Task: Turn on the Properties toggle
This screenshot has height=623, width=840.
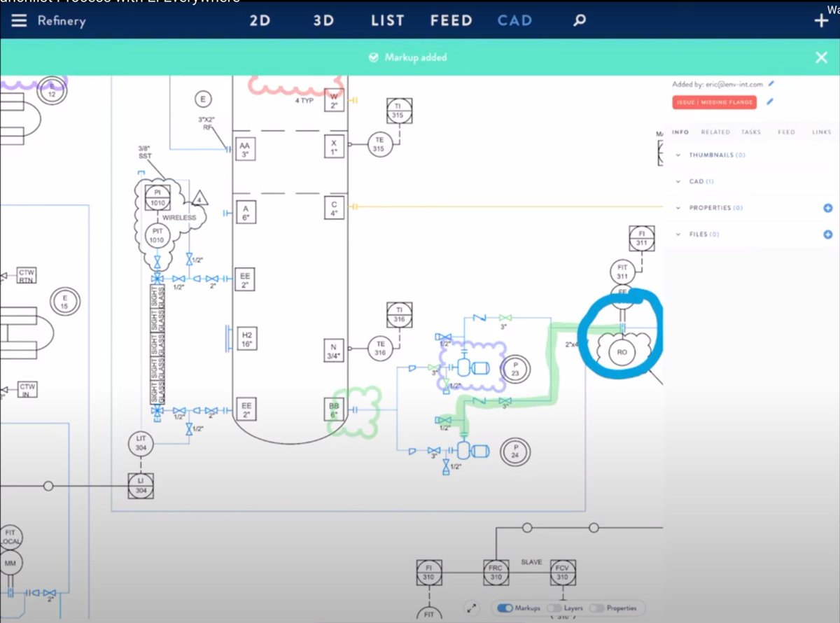Action: (x=598, y=608)
